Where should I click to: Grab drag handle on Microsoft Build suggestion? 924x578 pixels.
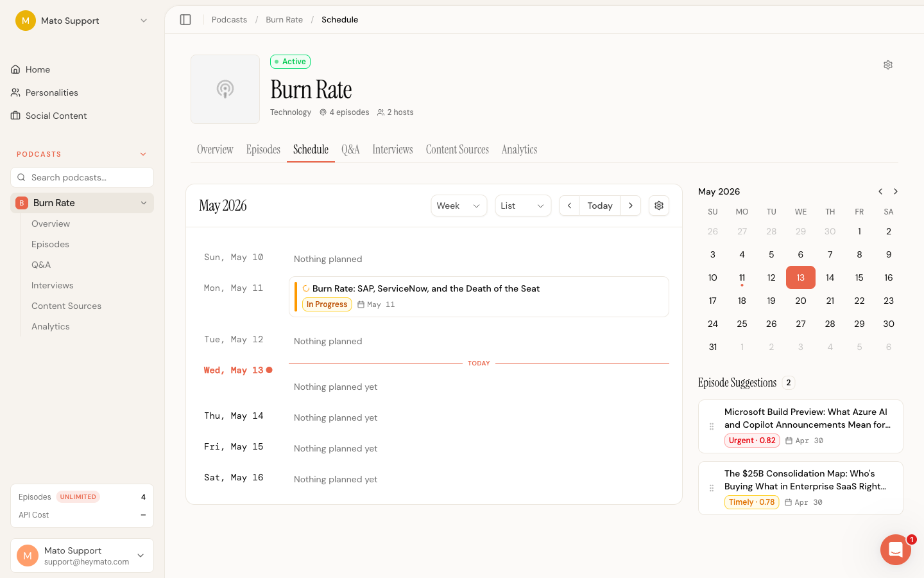click(x=712, y=426)
